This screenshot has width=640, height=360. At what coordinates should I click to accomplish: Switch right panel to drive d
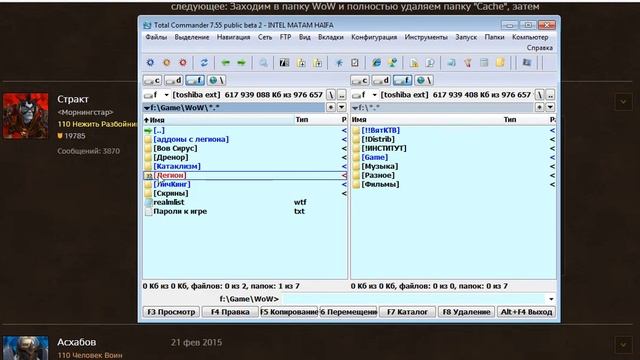[x=381, y=80]
